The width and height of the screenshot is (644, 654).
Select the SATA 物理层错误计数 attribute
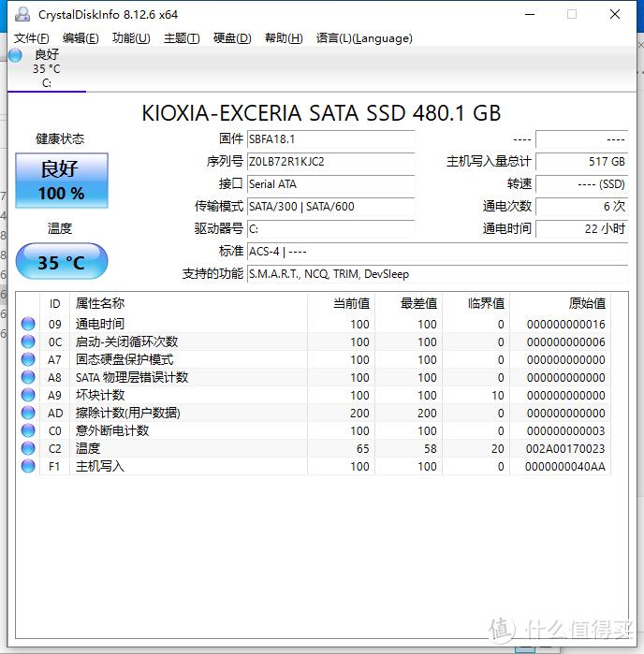[x=132, y=377]
